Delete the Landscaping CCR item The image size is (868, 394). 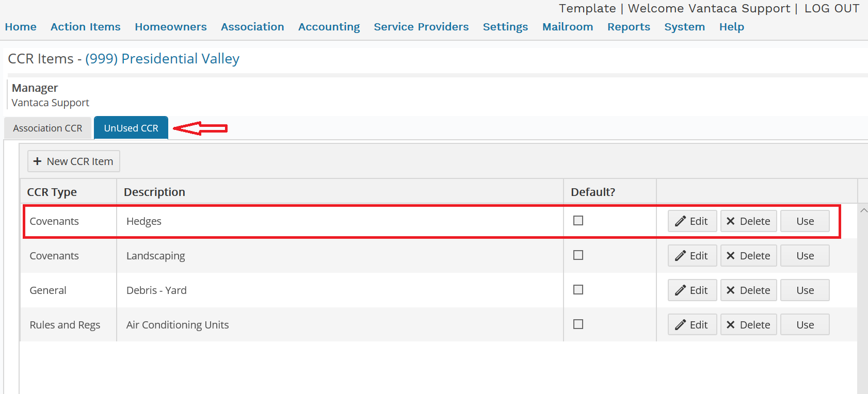(x=748, y=256)
